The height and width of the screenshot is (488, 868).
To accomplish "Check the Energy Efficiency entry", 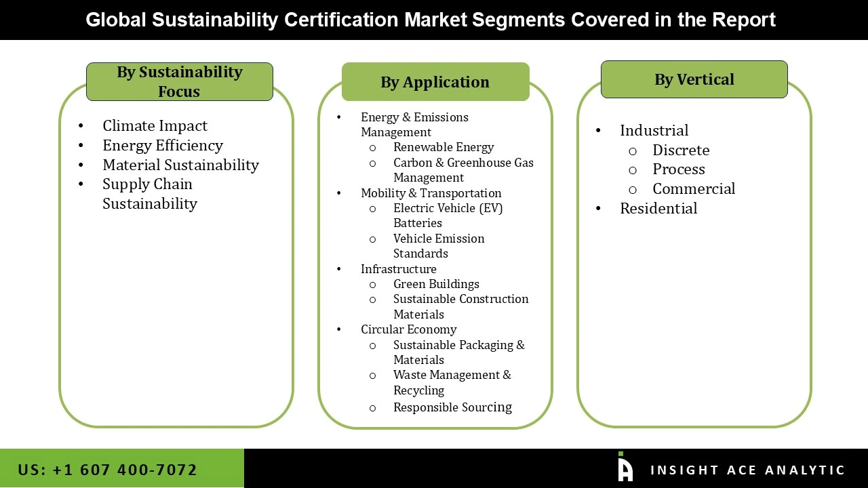I will point(163,145).
